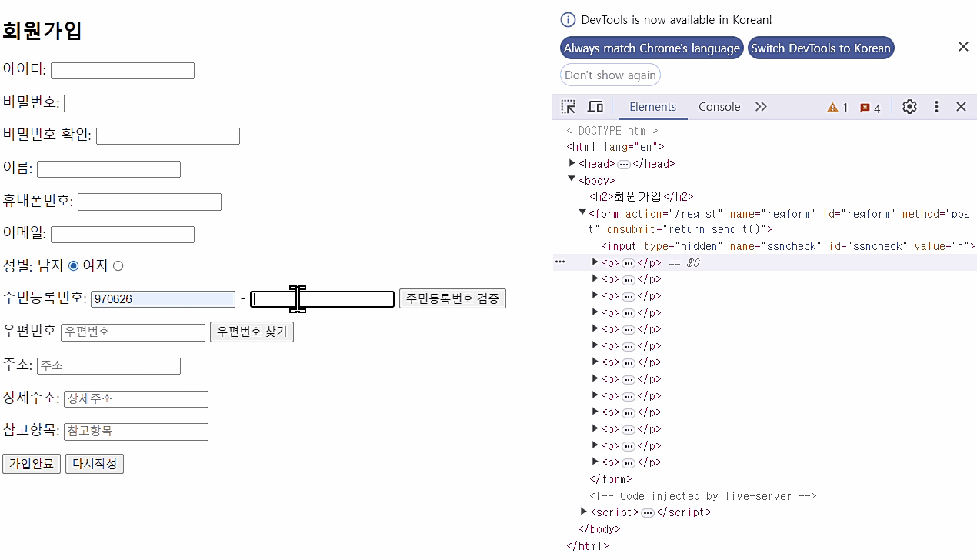Click the 우편번호 찾기 button

click(252, 332)
